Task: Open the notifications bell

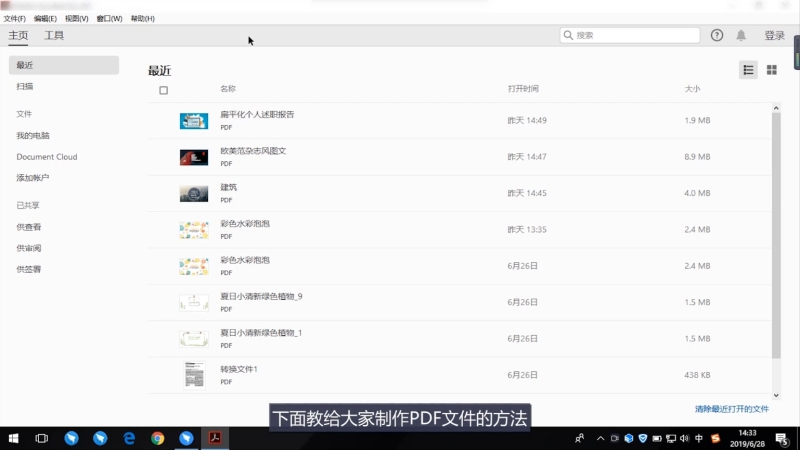Action: coord(741,35)
